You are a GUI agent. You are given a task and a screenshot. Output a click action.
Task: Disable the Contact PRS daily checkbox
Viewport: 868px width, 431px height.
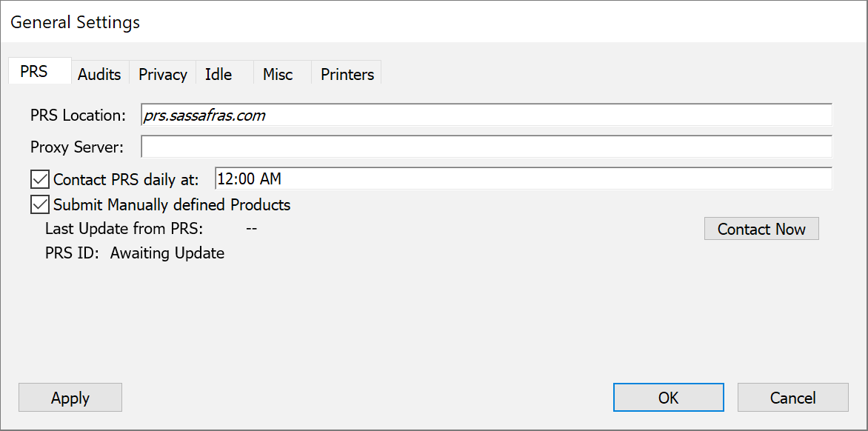(39, 179)
